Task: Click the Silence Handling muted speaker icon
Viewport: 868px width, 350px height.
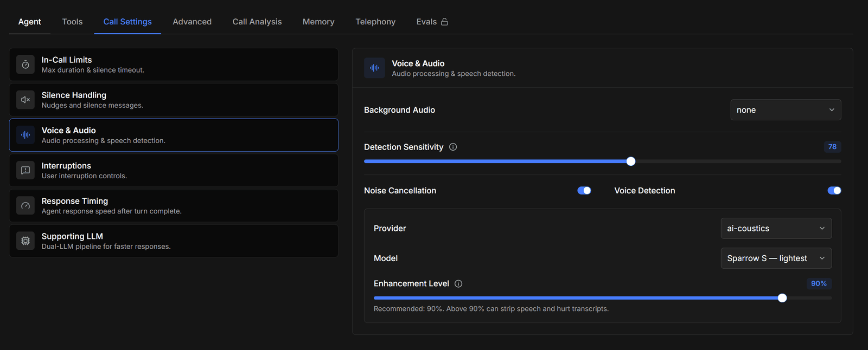Action: [25, 100]
